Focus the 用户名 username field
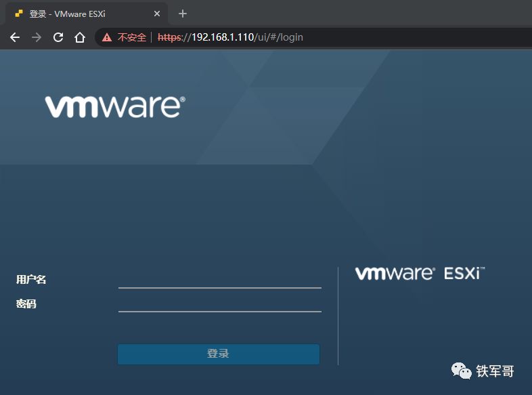The width and height of the screenshot is (532, 395). tap(220, 280)
